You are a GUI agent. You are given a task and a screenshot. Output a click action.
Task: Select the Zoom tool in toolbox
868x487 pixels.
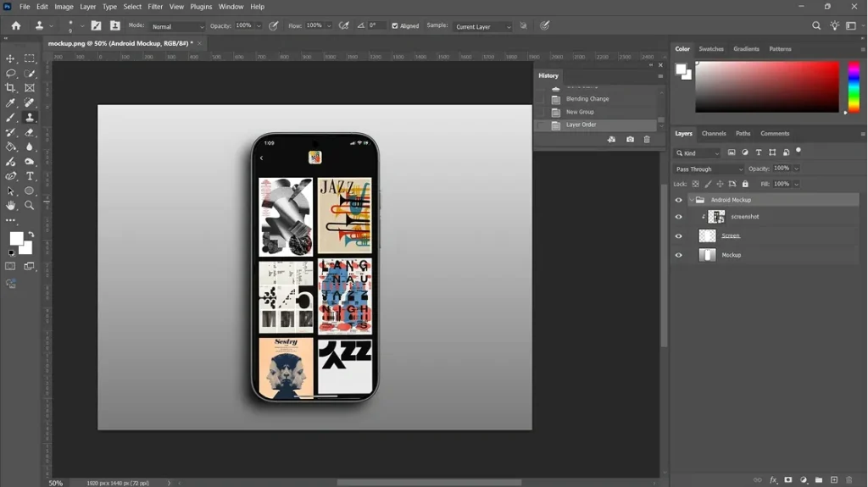click(x=30, y=205)
